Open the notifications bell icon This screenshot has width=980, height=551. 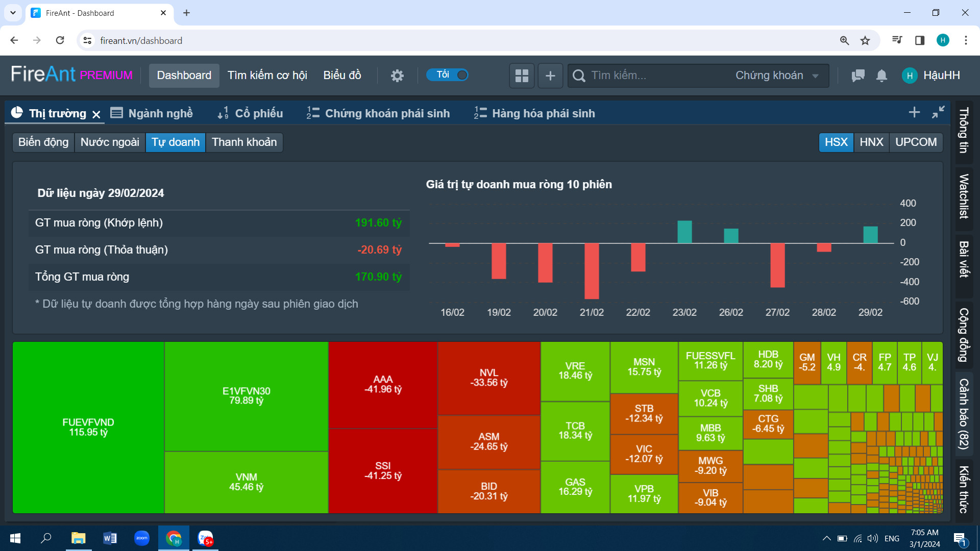tap(881, 76)
